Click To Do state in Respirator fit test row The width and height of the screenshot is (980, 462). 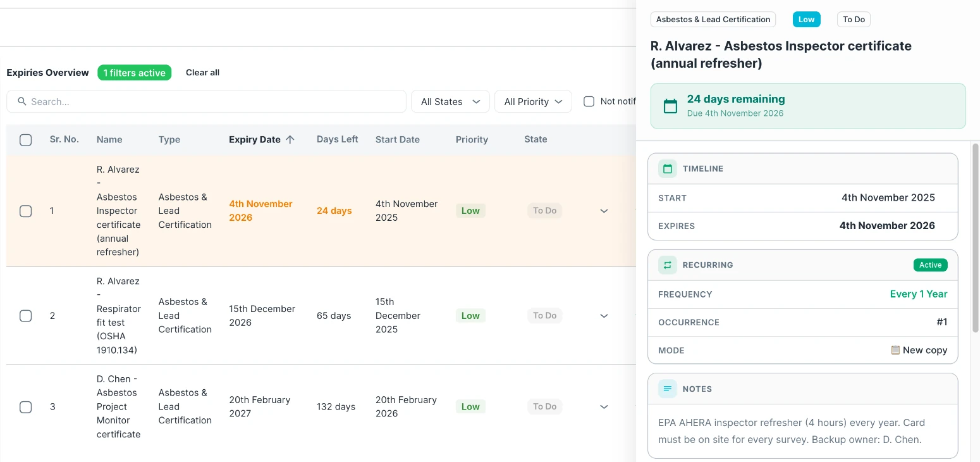(x=544, y=316)
